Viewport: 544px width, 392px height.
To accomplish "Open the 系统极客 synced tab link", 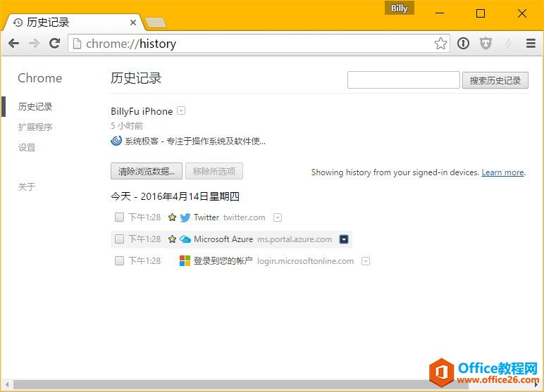I will [195, 141].
